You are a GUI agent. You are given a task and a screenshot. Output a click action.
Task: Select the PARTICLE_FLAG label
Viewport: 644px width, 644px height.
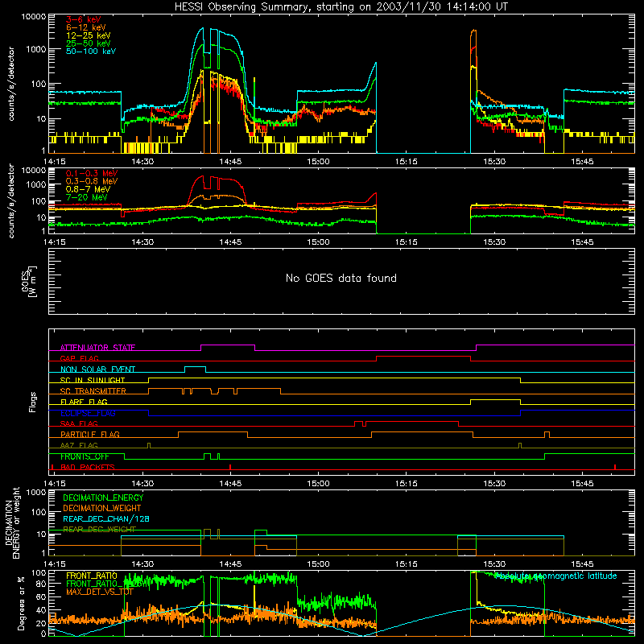[90, 434]
